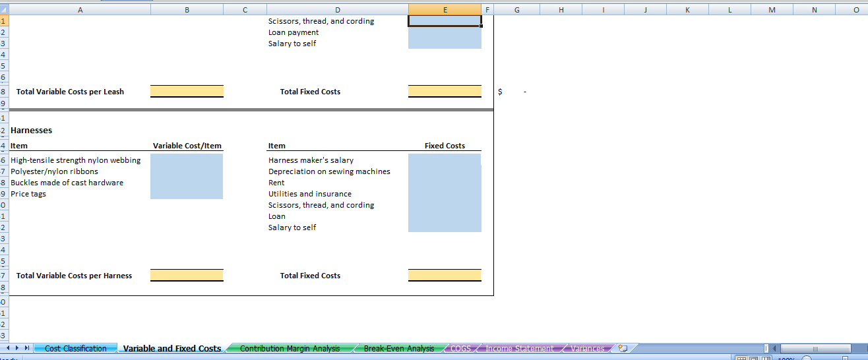Screen dimensions: 868x360
Task: Jump to last sheet with navigation arrow
Action: coord(28,348)
